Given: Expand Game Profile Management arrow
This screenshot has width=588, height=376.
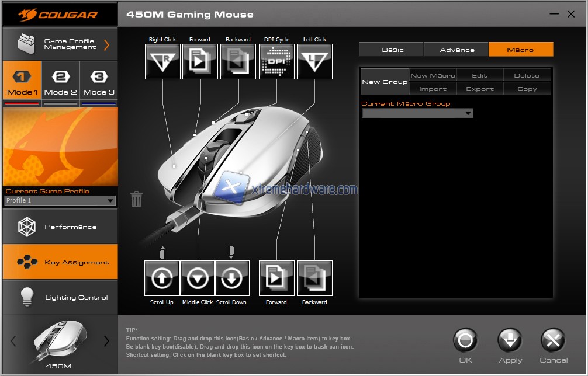Looking at the screenshot, I should tap(107, 44).
